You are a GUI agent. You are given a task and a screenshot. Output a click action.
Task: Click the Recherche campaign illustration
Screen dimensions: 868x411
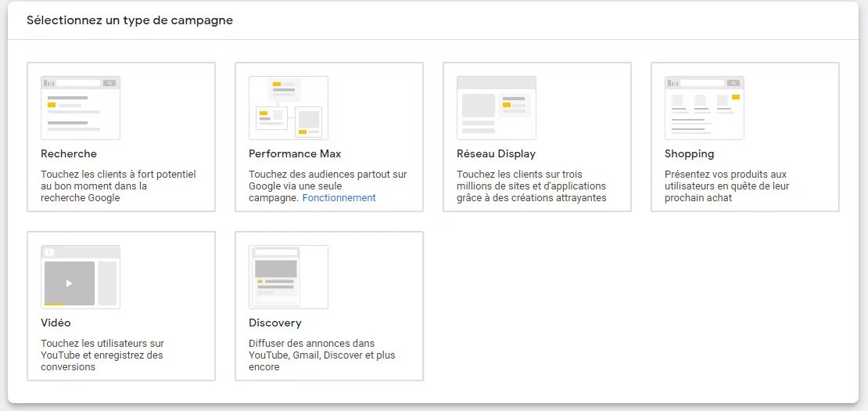click(81, 108)
